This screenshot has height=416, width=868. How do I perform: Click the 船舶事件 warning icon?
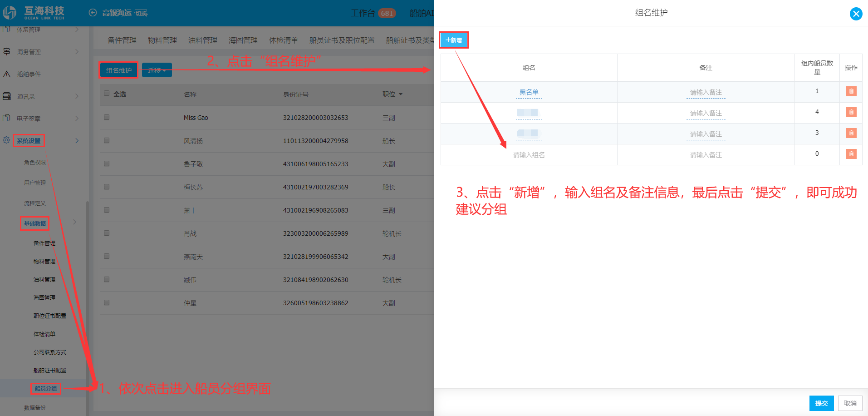tap(7, 74)
